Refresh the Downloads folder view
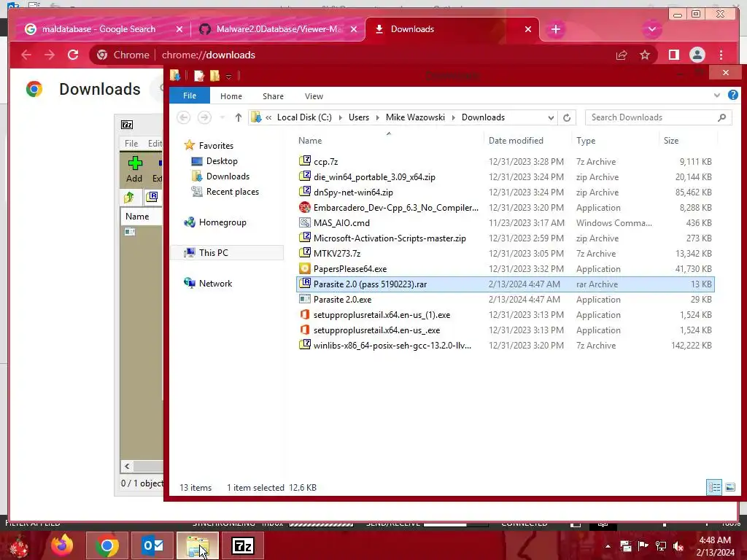 [566, 117]
